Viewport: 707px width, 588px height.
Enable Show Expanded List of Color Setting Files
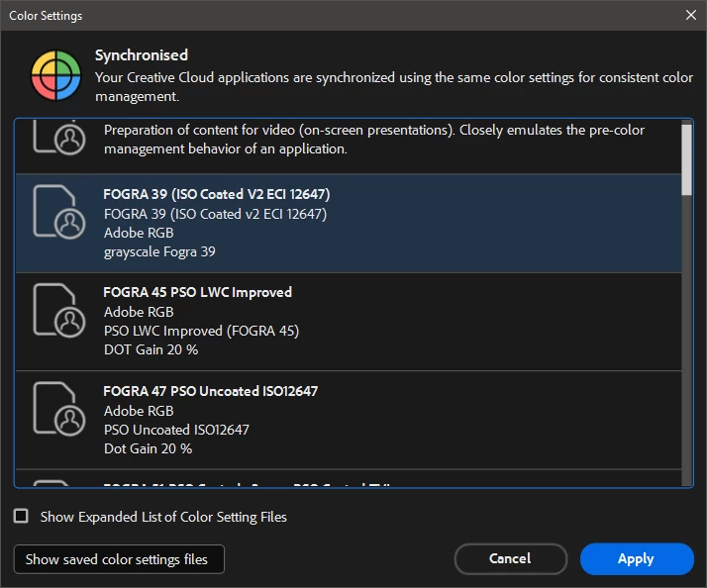click(x=21, y=516)
